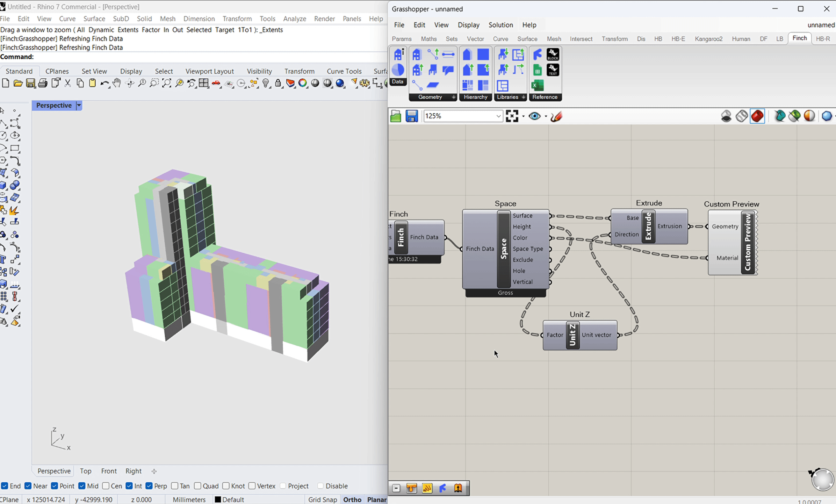This screenshot has width=836, height=504.
Task: Switch to the Kangaroo2 component tab
Action: click(x=709, y=39)
